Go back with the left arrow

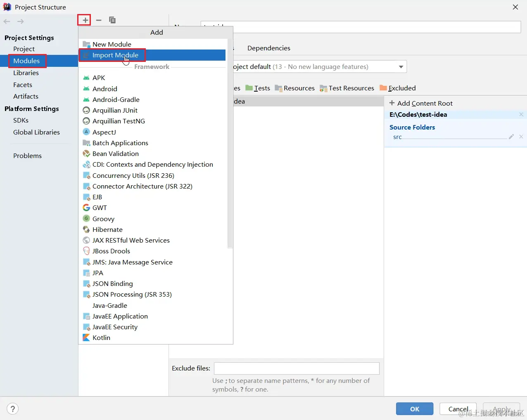click(x=7, y=21)
